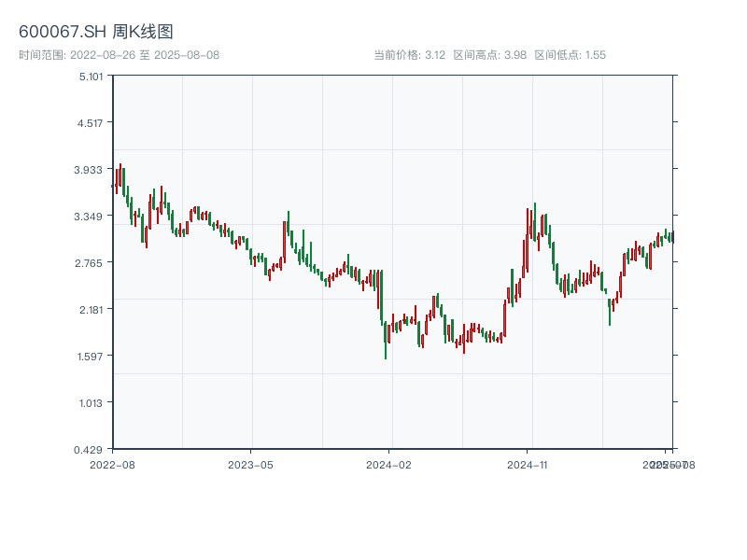Click the 0.429 y-axis label
Viewport: 747px width, 560px height.
click(x=91, y=449)
